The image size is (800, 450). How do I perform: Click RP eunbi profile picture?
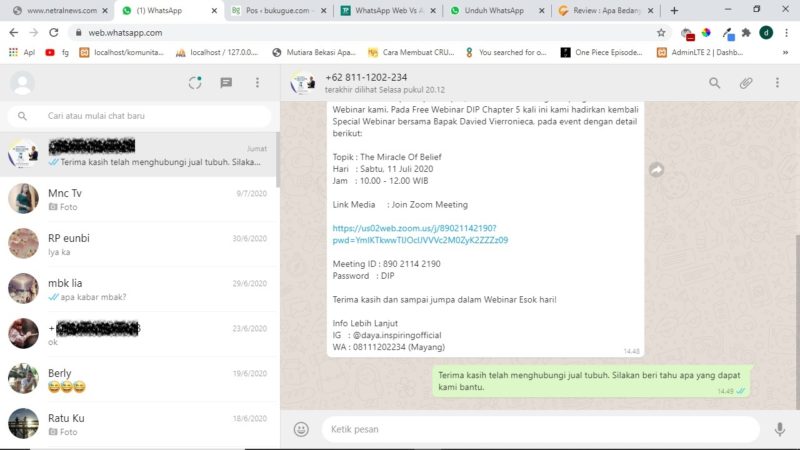[23, 243]
